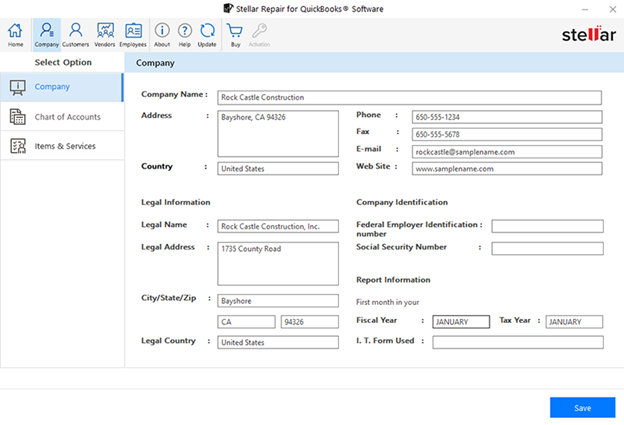
Task: Click the Legal Address text box
Action: pyautogui.click(x=279, y=262)
